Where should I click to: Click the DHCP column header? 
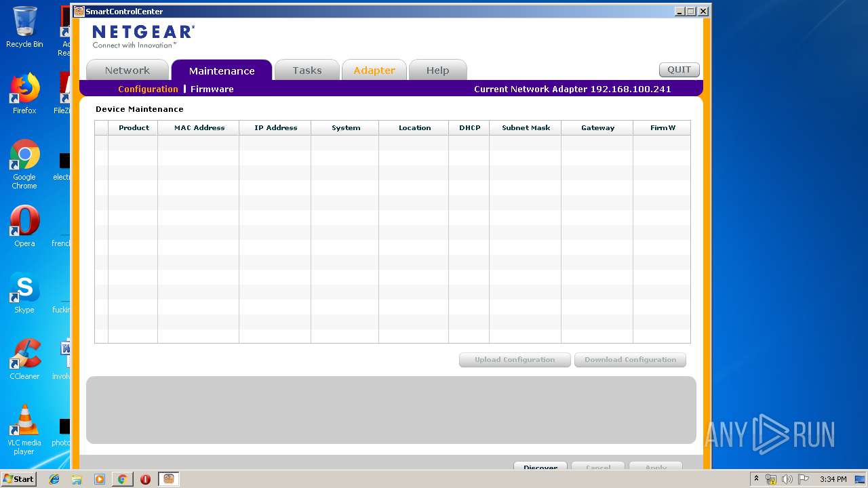pyautogui.click(x=469, y=127)
